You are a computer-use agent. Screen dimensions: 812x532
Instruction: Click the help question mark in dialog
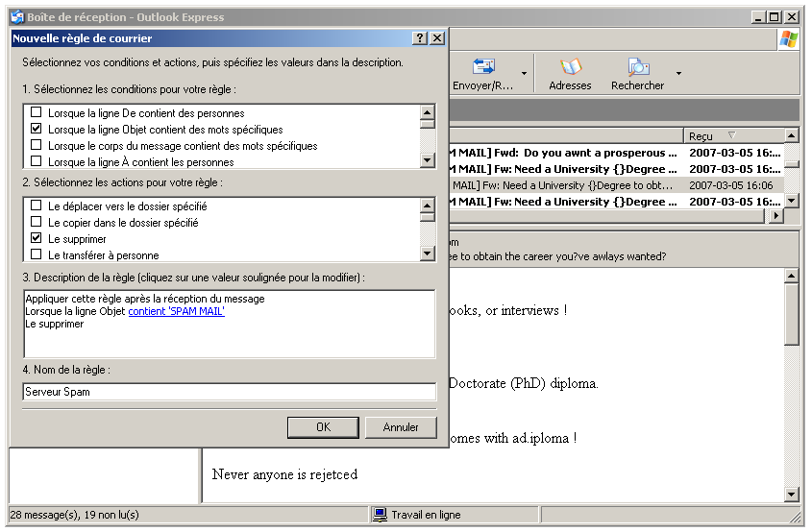click(x=420, y=38)
